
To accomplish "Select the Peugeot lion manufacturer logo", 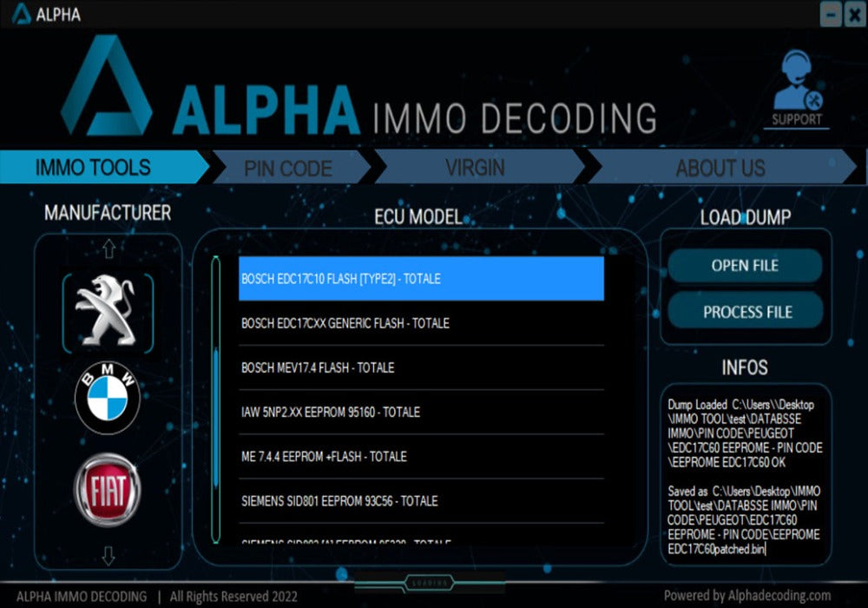I will click(108, 311).
